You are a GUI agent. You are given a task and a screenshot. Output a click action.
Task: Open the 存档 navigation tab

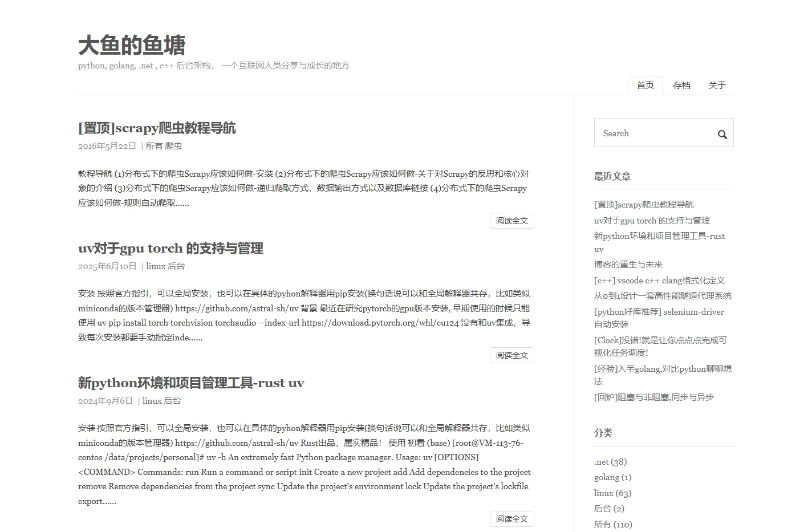(681, 86)
